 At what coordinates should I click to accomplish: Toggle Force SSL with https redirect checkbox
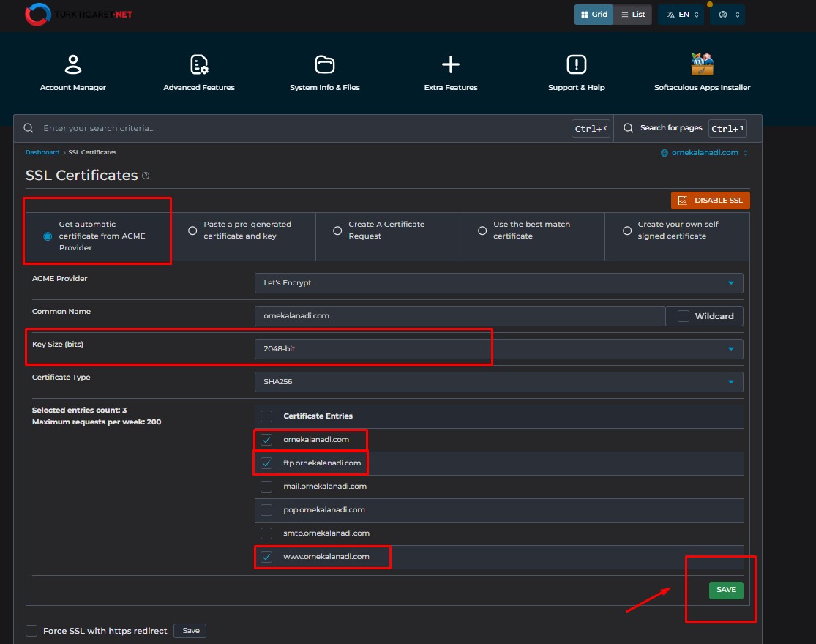point(31,631)
